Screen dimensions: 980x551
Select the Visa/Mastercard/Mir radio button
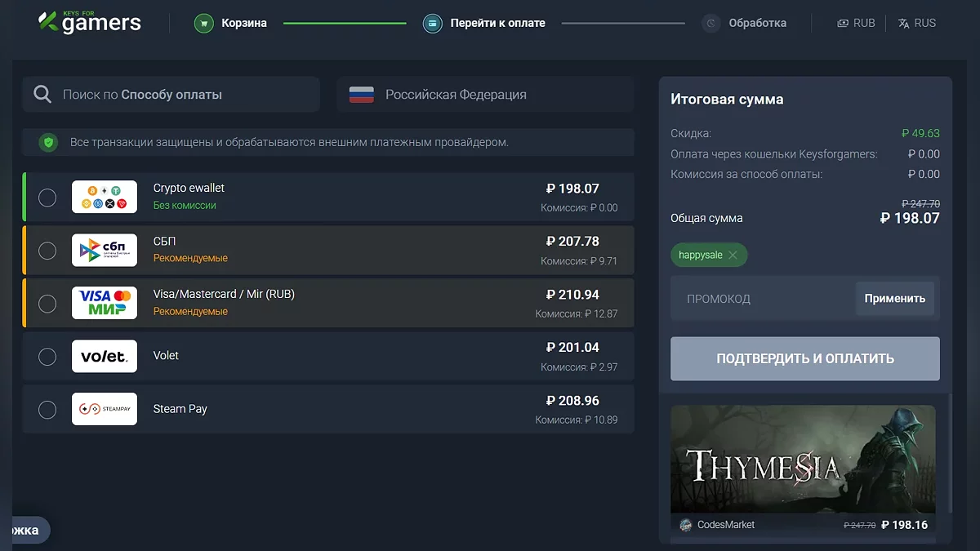(x=47, y=304)
